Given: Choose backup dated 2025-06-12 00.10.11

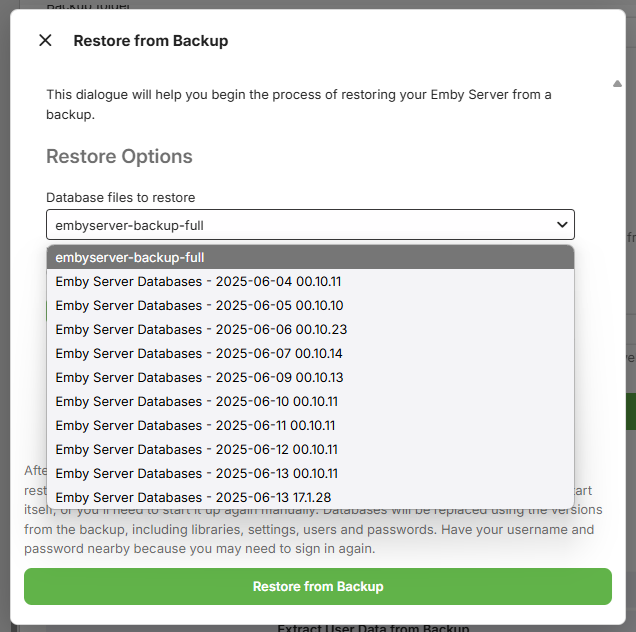Looking at the screenshot, I should pos(310,449).
